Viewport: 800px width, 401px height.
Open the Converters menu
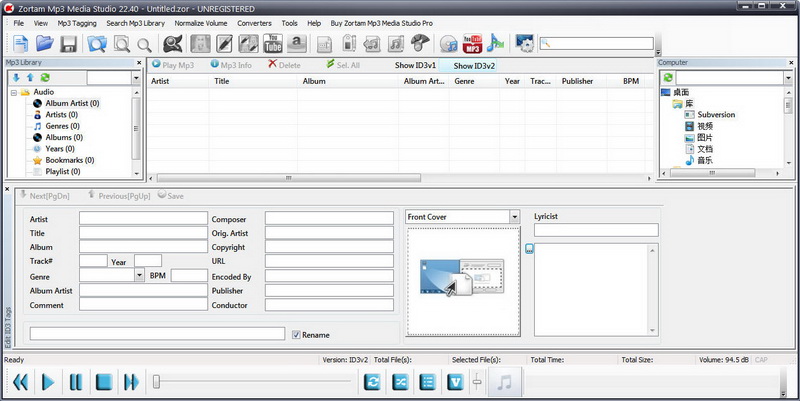click(254, 23)
